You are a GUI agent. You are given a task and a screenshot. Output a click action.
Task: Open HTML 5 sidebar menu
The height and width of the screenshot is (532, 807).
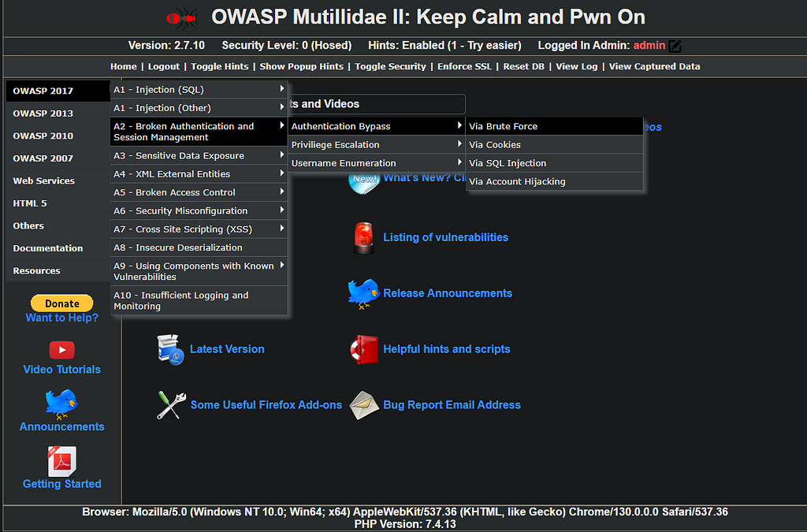pos(58,203)
